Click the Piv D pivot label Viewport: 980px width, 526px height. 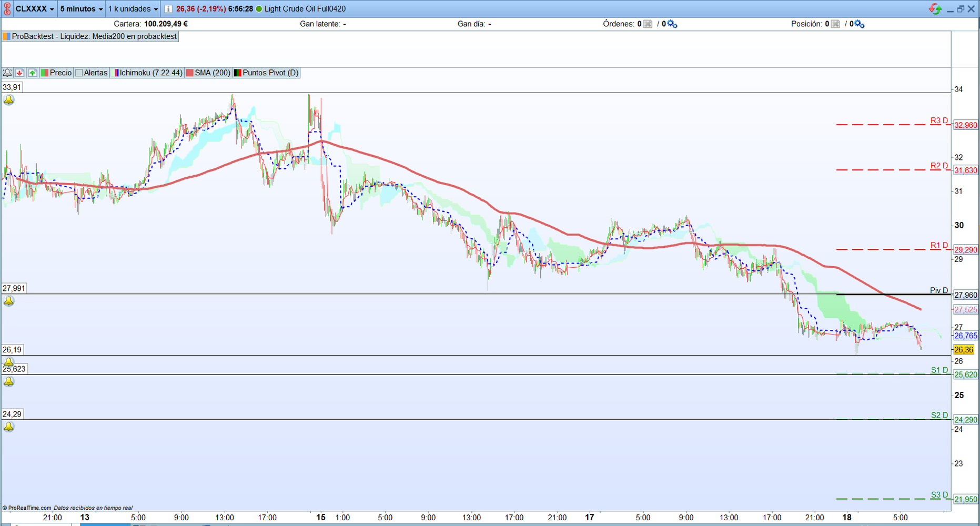point(939,290)
